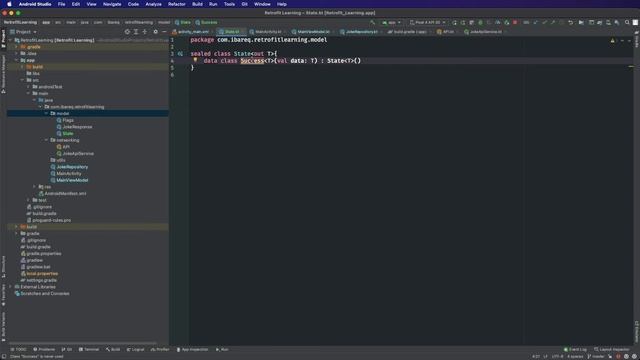Open Project panel settings gear
Screen dimensions: 640x360
[156, 32]
